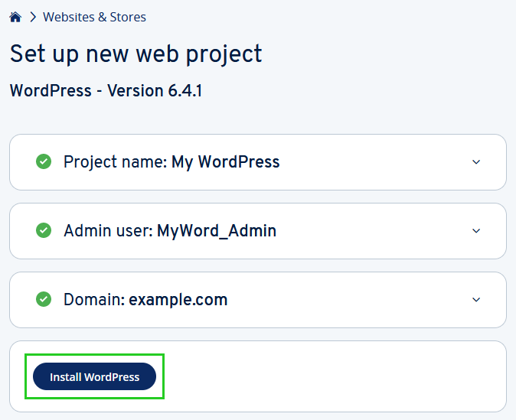Click the home icon in the breadcrumb
This screenshot has width=516, height=420.
[x=15, y=17]
